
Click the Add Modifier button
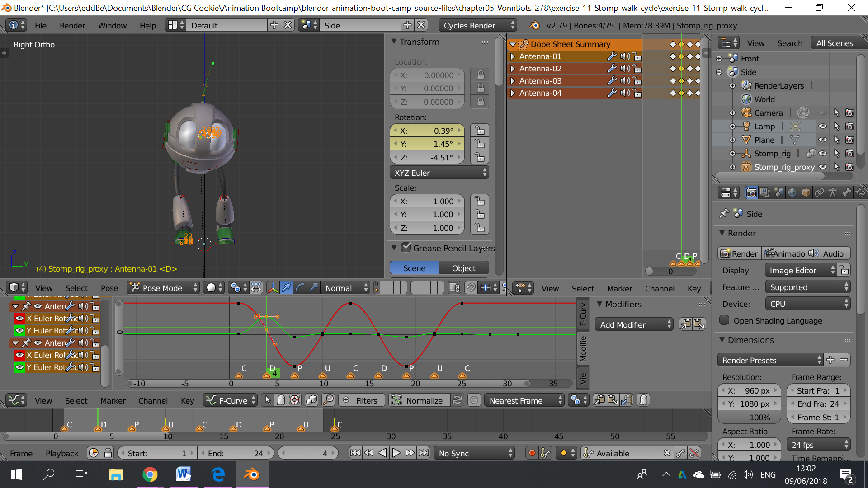point(634,324)
